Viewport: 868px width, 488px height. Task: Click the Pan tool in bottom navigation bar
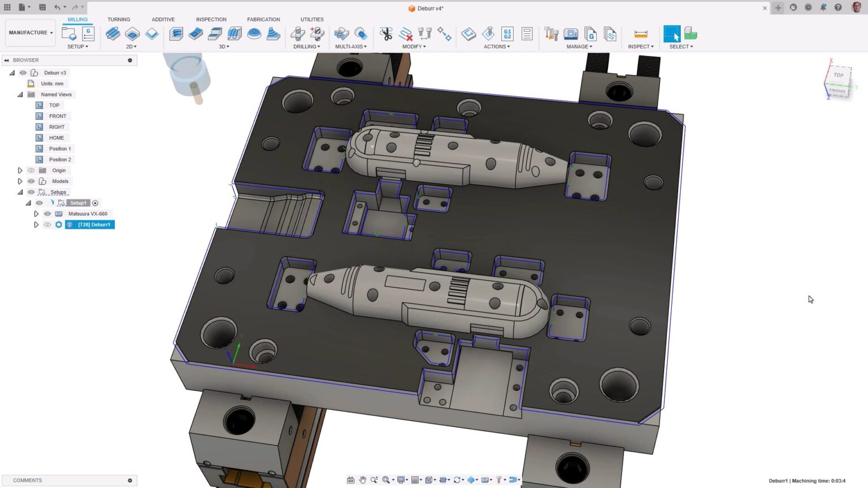[363, 480]
